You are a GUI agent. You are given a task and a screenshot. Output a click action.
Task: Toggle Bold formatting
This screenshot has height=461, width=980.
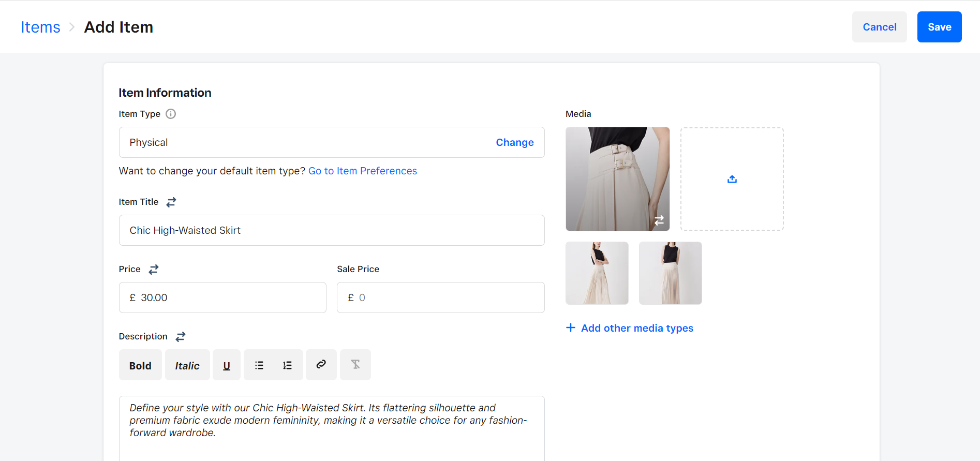point(140,365)
